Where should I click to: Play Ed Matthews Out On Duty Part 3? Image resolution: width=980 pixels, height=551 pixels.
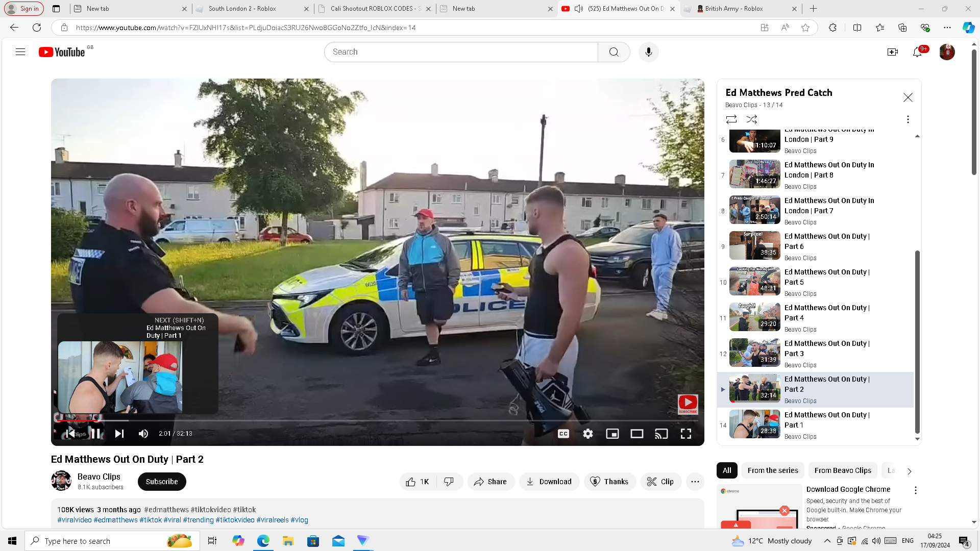coord(815,354)
